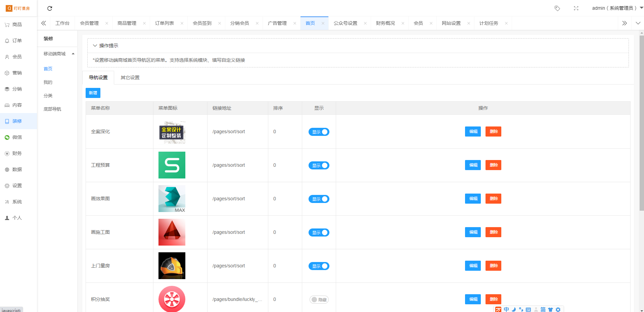Viewport: 644px width, 312px height.
Task: Edit the 全案深化 menu row
Action: 473,132
